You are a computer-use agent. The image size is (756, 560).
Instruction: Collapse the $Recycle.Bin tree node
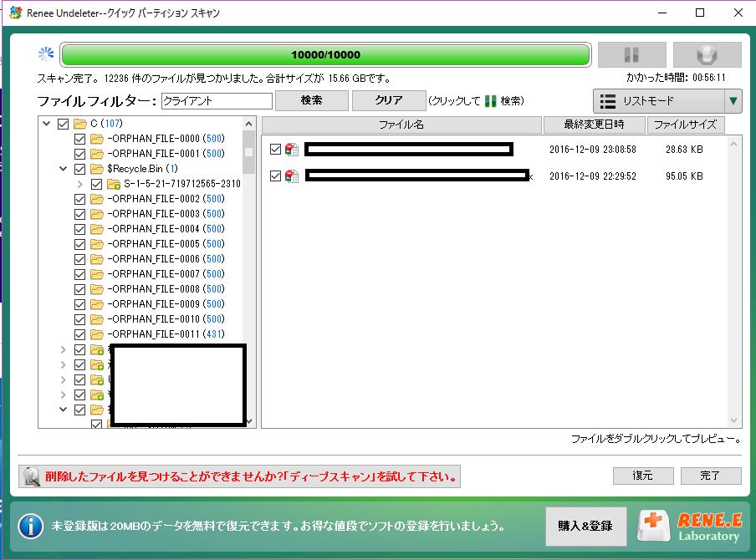[64, 169]
